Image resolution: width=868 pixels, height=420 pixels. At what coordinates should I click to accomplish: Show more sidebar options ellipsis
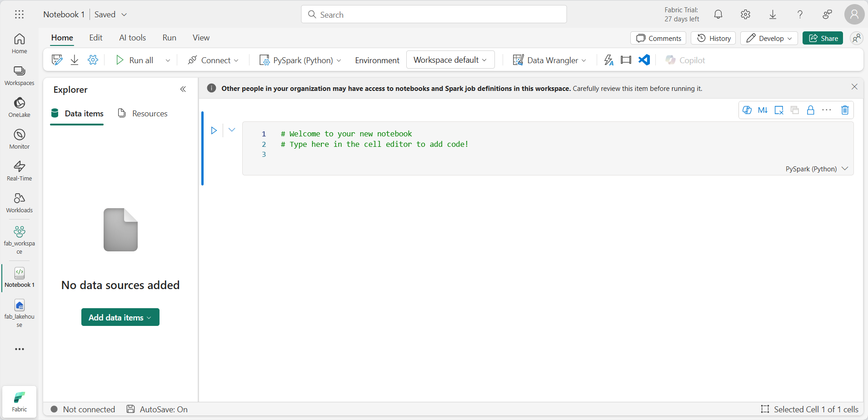click(x=19, y=349)
